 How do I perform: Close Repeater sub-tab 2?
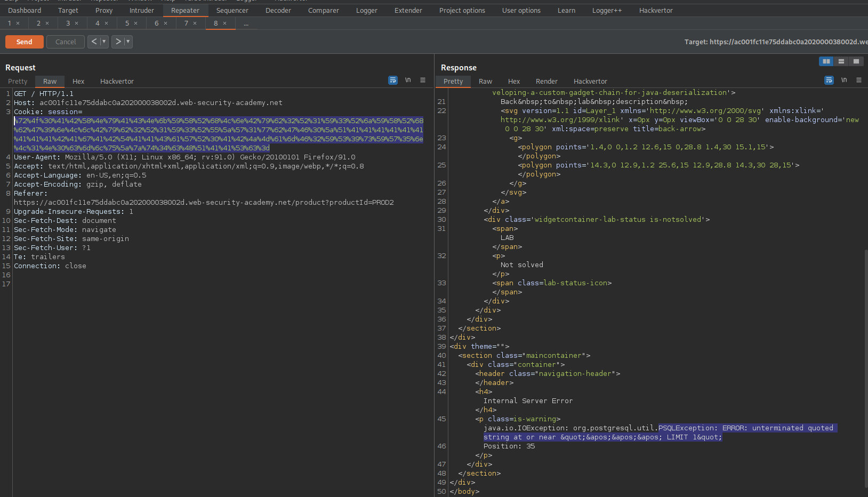tap(47, 23)
